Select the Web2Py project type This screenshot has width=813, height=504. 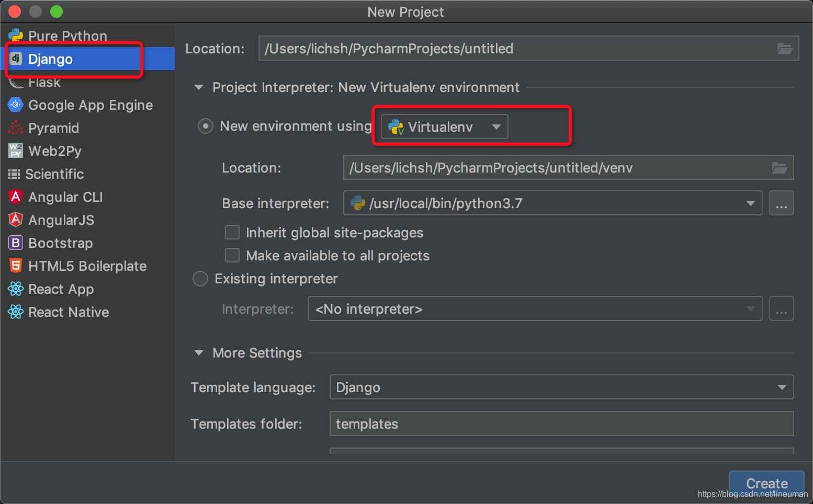click(87, 151)
